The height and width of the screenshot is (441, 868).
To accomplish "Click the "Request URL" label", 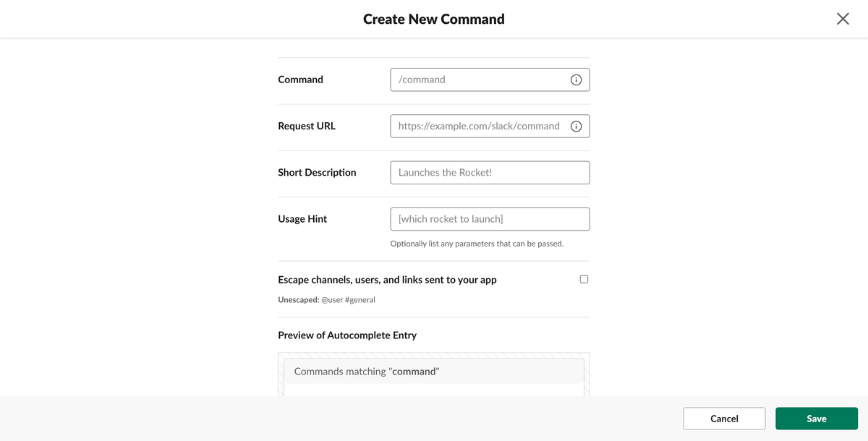I will [x=307, y=126].
